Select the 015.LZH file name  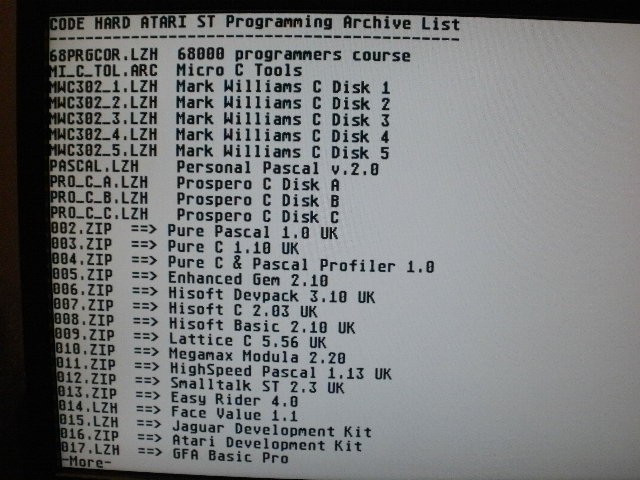90,421
